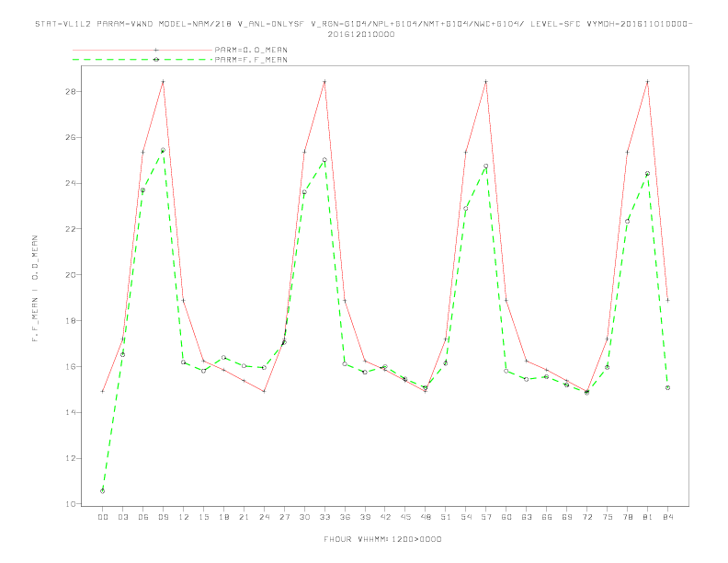Click x-axis tick label 33

[324, 517]
